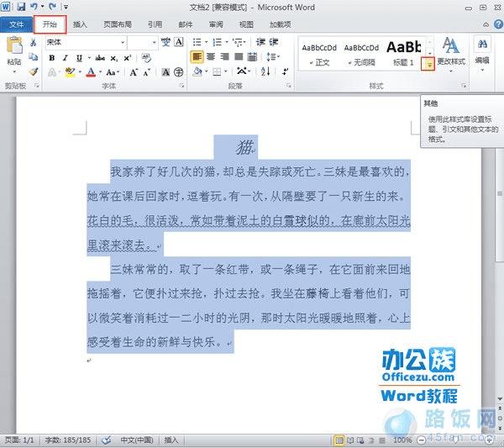Screen dimensions: 504x448
Task: Toggle center alignment
Action: tap(211, 57)
